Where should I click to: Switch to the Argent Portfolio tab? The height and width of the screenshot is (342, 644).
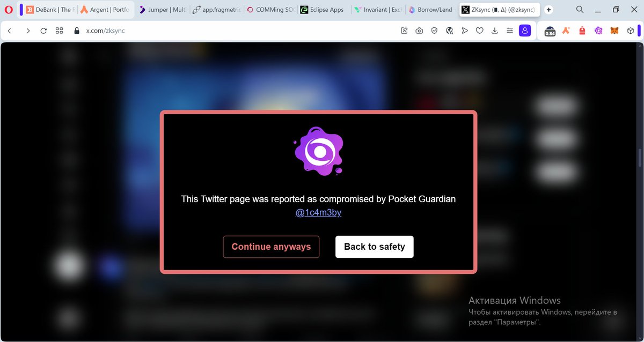tap(105, 10)
